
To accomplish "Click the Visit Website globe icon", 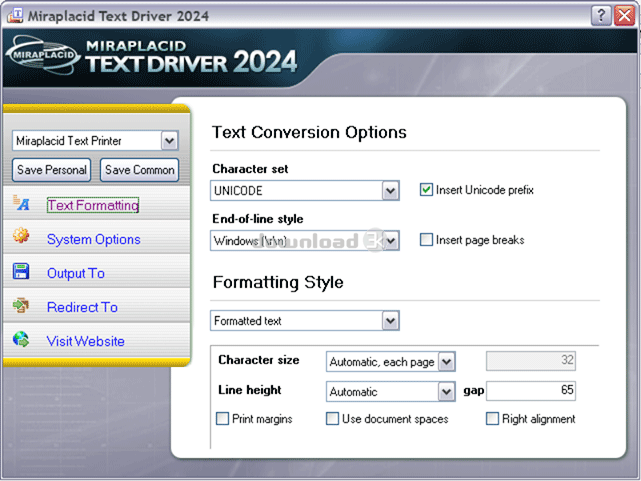I will [21, 340].
